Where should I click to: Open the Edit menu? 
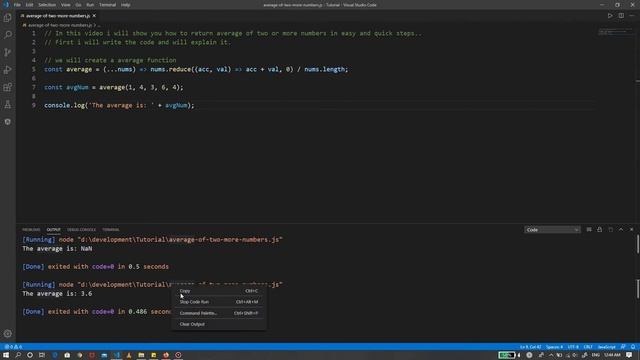click(29, 5)
